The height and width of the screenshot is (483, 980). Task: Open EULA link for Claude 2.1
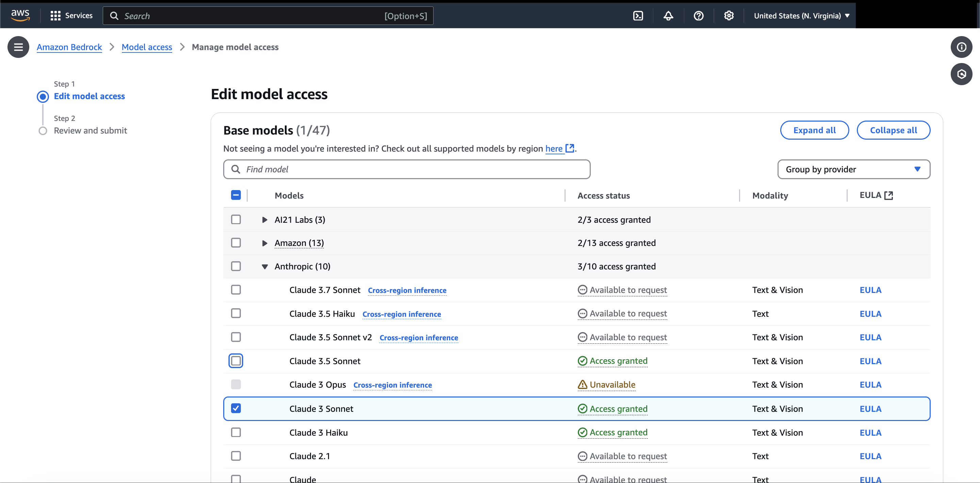[x=870, y=456]
